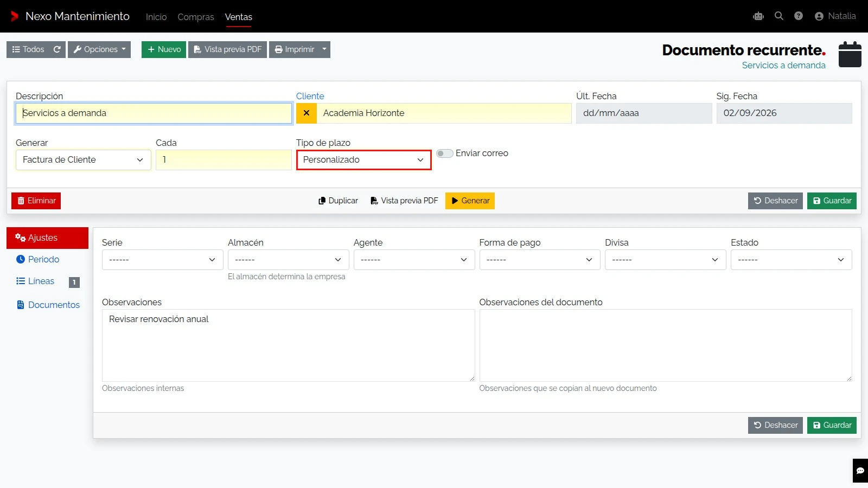This screenshot has height=488, width=868.
Task: Follow the Cliente label link
Action: click(310, 96)
